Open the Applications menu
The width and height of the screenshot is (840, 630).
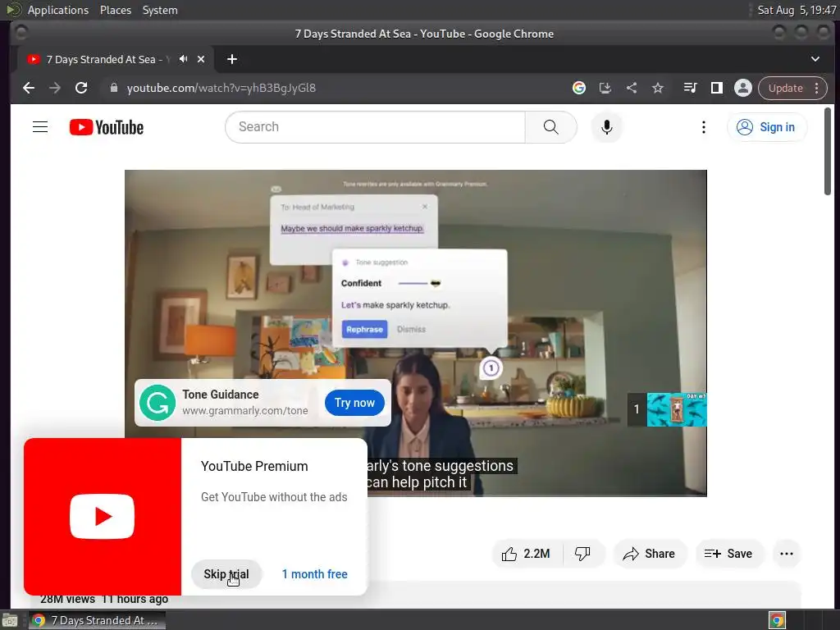point(58,10)
